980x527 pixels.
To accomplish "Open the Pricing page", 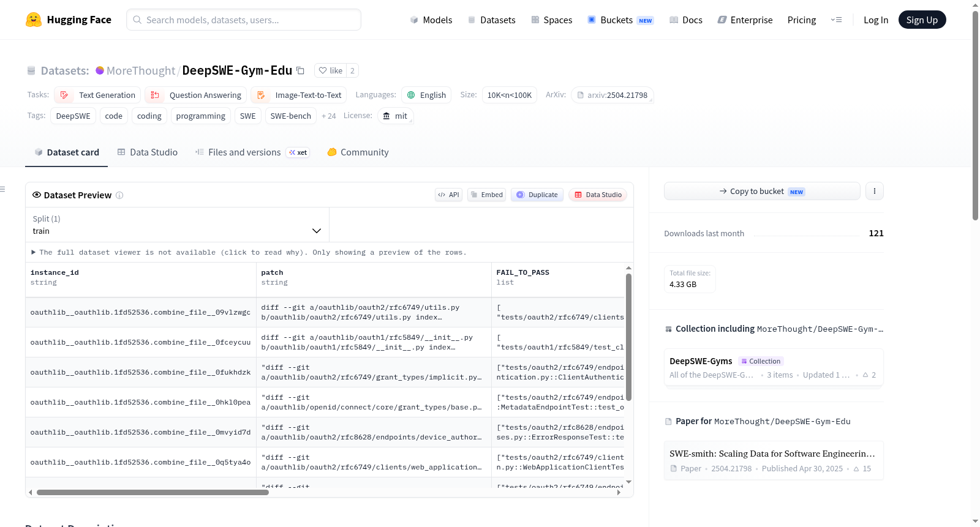I will coord(802,20).
